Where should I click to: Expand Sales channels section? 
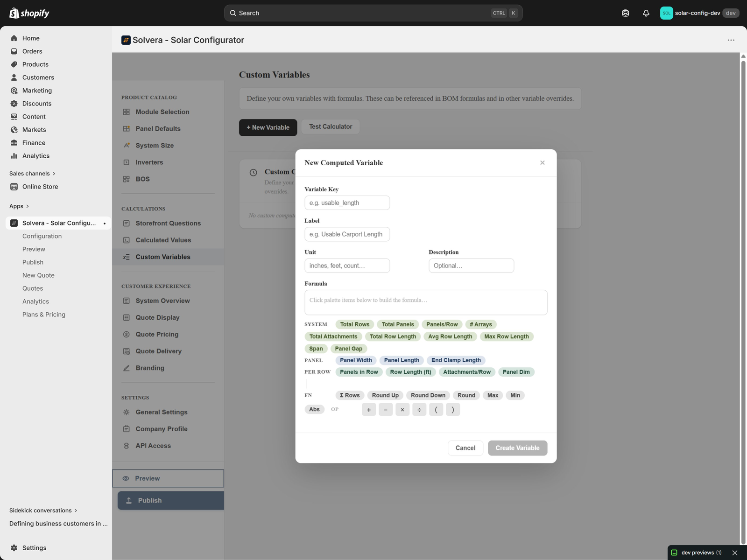pyautogui.click(x=32, y=174)
